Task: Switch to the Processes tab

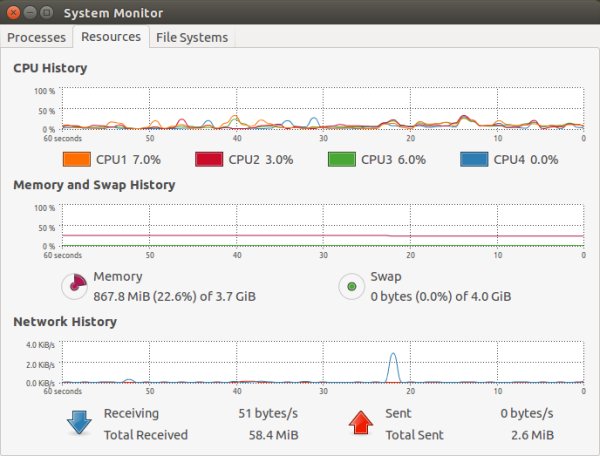Action: pyautogui.click(x=38, y=37)
